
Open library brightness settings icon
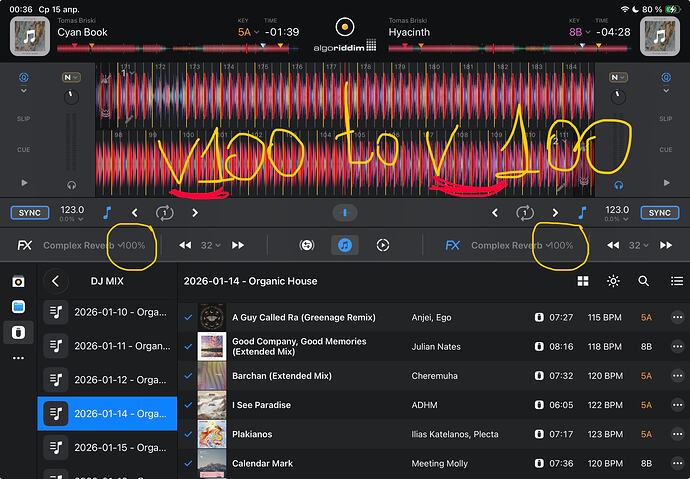(x=613, y=282)
